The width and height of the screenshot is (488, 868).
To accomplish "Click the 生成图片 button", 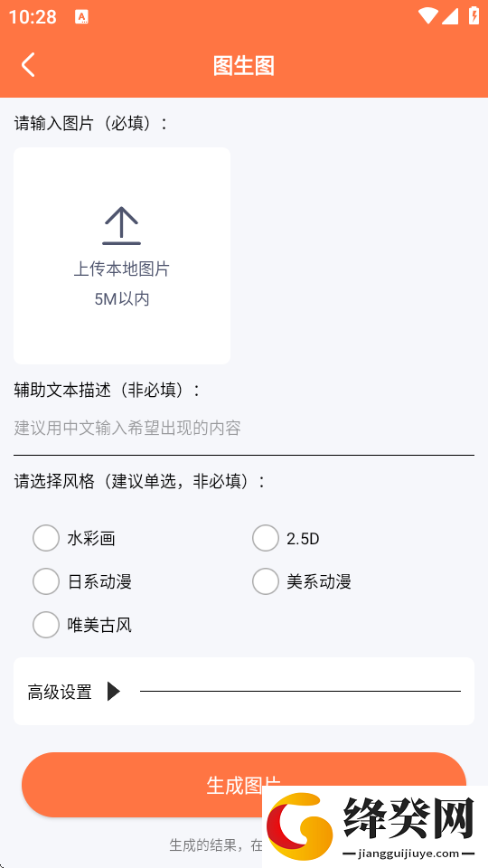I will (x=244, y=785).
